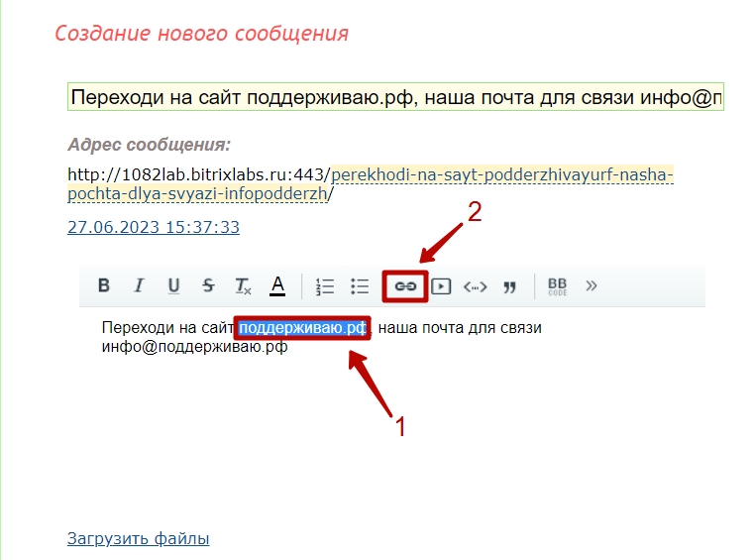
Task: Switch editor to BB code mode
Action: pyautogui.click(x=558, y=286)
